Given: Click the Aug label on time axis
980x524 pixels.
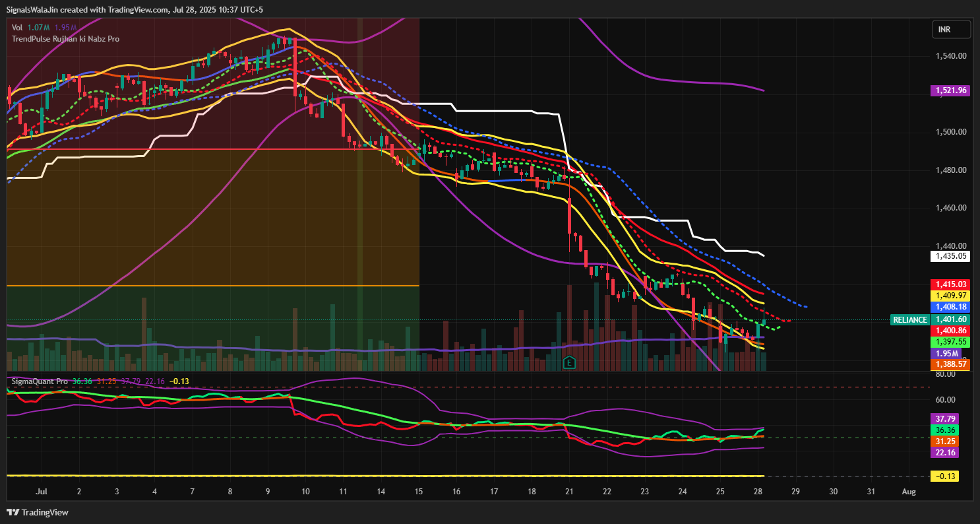Looking at the screenshot, I should point(909,492).
